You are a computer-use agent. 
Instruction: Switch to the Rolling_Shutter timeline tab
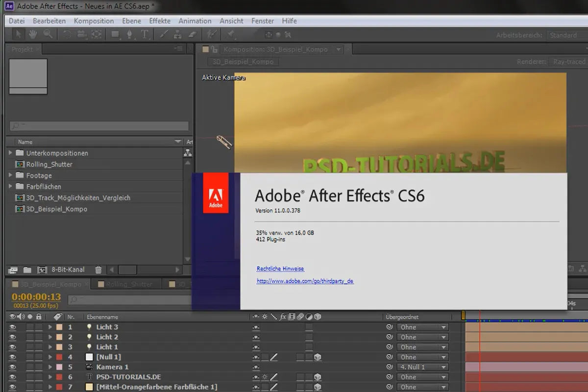pos(129,284)
